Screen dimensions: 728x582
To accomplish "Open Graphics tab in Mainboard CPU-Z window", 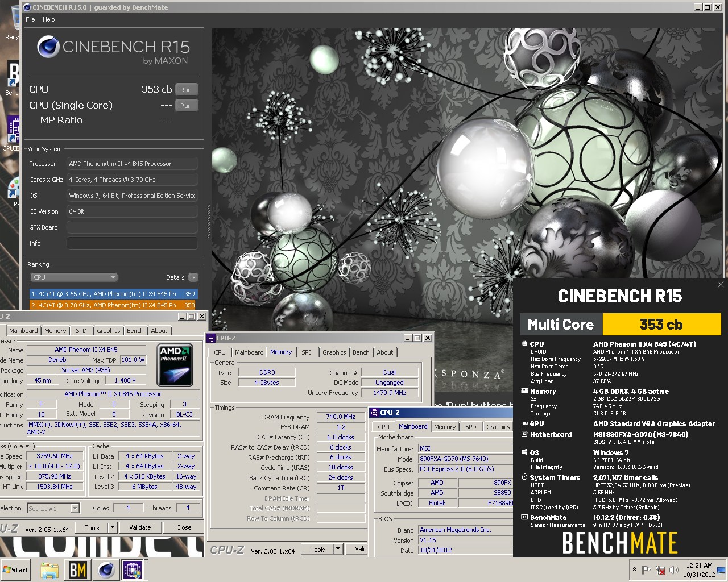I will click(498, 427).
